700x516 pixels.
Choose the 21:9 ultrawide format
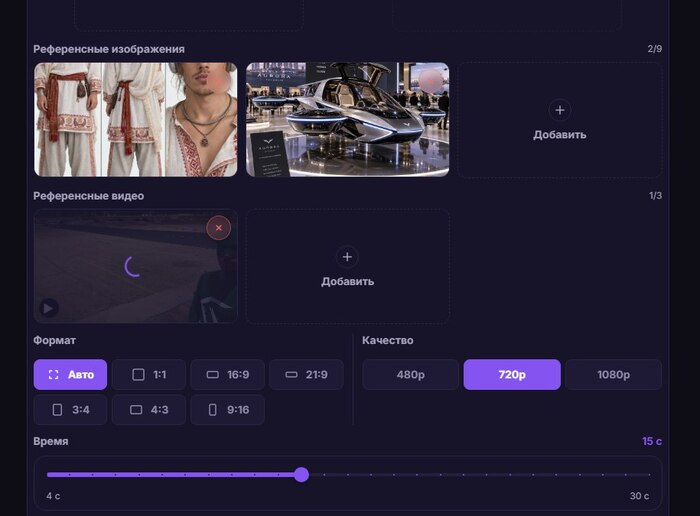306,375
